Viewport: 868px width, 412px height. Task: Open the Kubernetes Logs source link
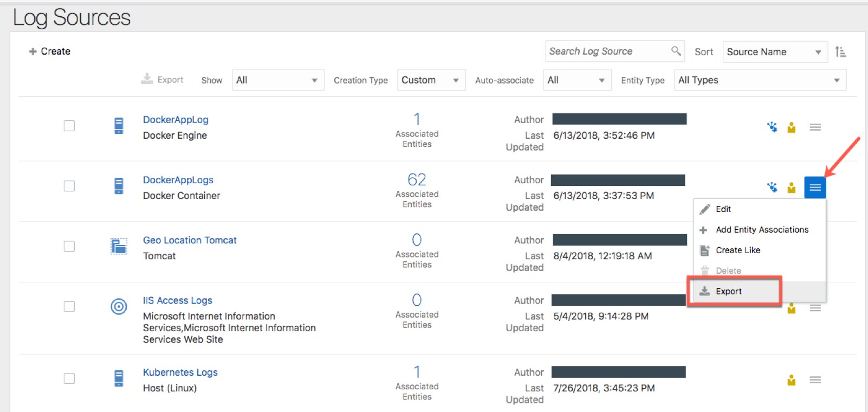(180, 372)
